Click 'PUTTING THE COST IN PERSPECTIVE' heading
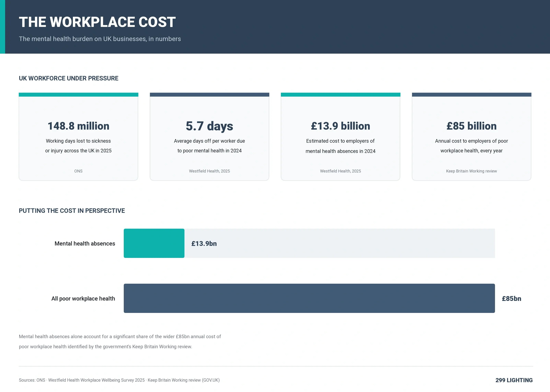550x392 pixels. pyautogui.click(x=72, y=211)
